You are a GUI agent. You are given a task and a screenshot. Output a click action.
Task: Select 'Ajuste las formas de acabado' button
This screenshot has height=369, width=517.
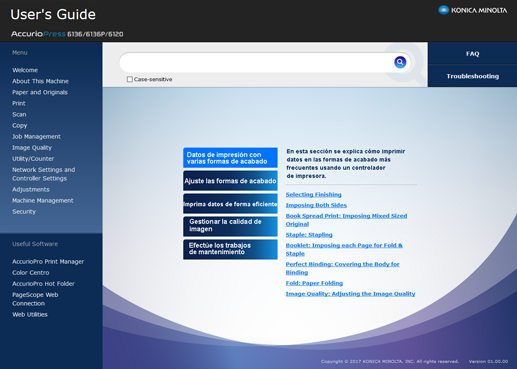[230, 181]
